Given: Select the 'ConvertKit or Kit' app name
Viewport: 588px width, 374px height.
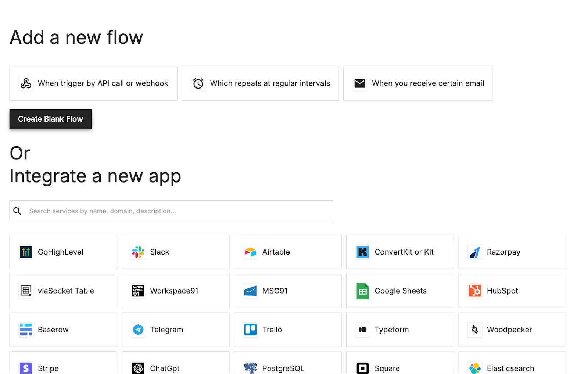Looking at the screenshot, I should coord(404,252).
